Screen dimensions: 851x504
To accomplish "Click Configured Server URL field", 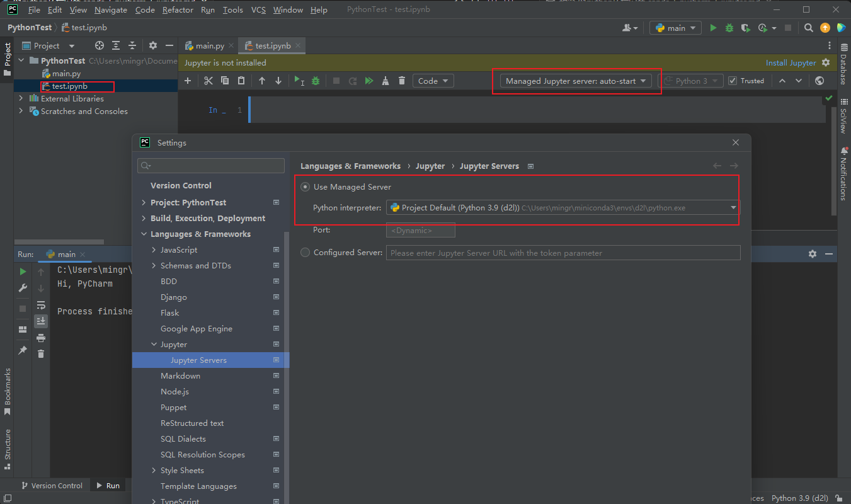I will [x=563, y=253].
